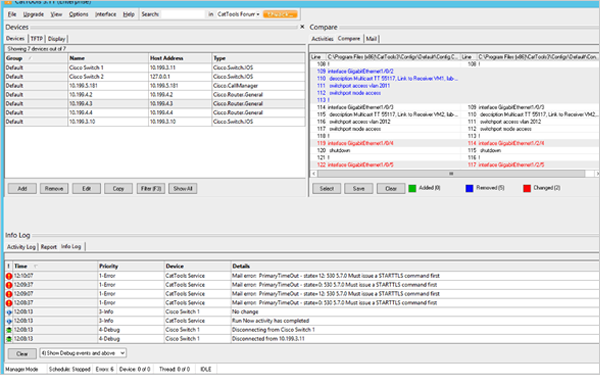Open the Interface menu
Screen dimensions: 600x375
(x=106, y=14)
